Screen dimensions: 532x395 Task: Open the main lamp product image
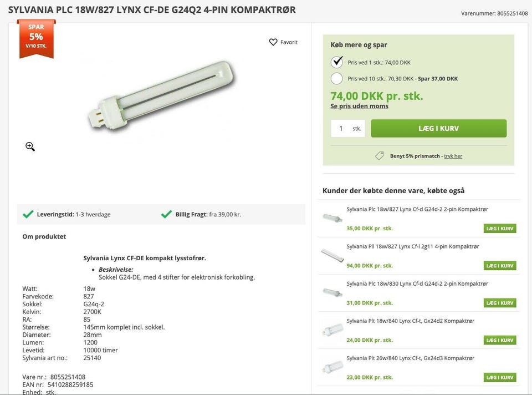click(161, 92)
